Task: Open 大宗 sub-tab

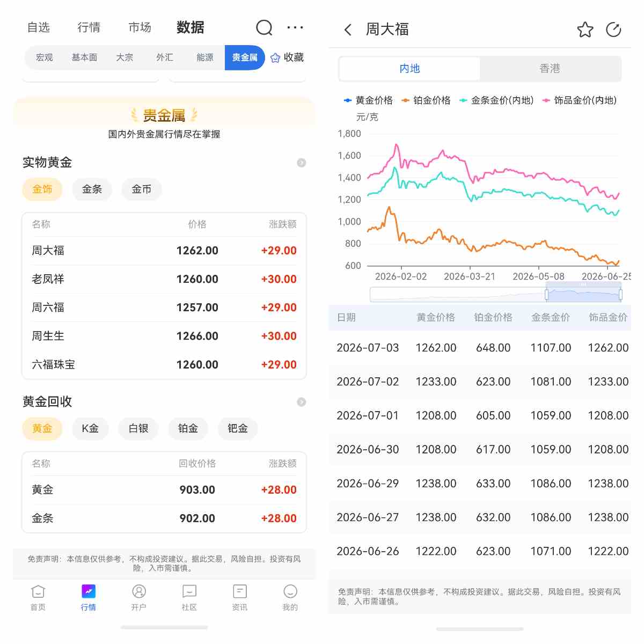Action: 125,57
